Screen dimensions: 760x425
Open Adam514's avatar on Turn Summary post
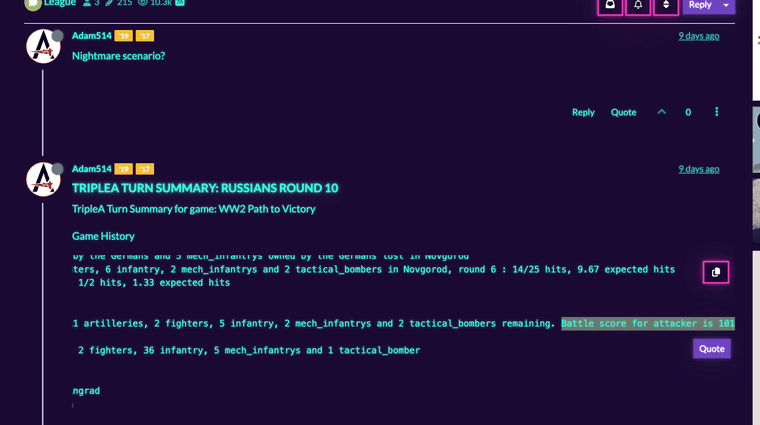(43, 179)
